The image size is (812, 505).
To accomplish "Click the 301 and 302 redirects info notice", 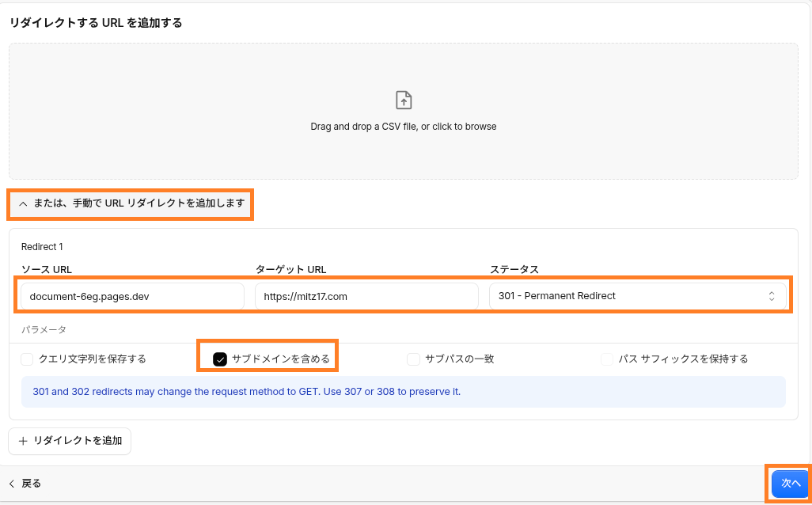I will pos(404,392).
